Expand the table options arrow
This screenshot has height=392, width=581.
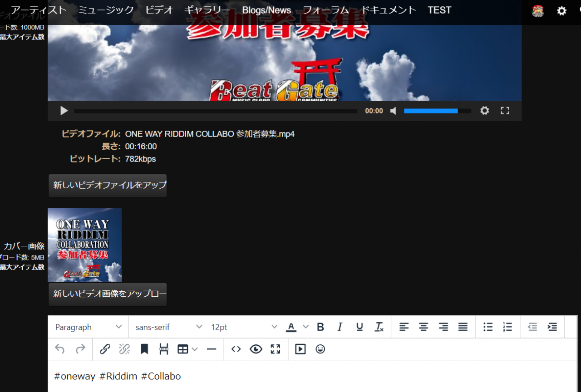195,349
